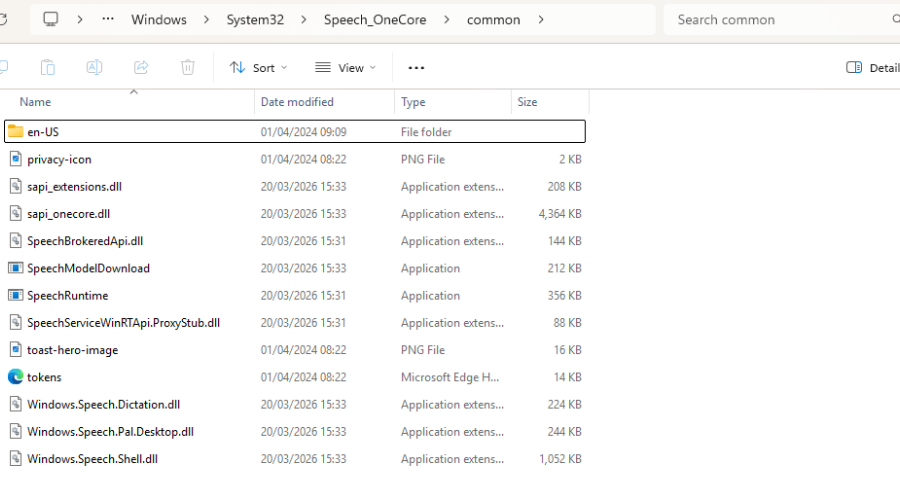Select Windows.Speech.Dictation.dll file name
The width and height of the screenshot is (900, 500).
pyautogui.click(x=103, y=405)
